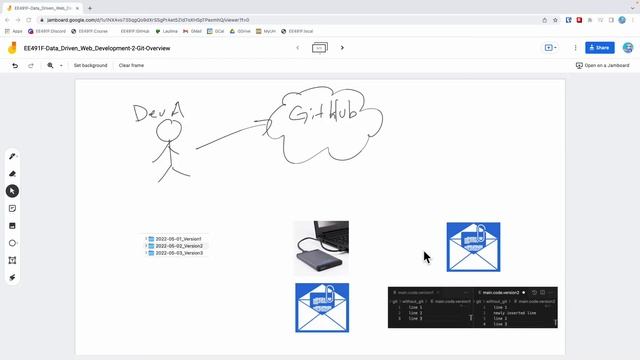Select the dark code editor screenshot
Image resolution: width=640 pixels, height=360 pixels.
coord(473,307)
